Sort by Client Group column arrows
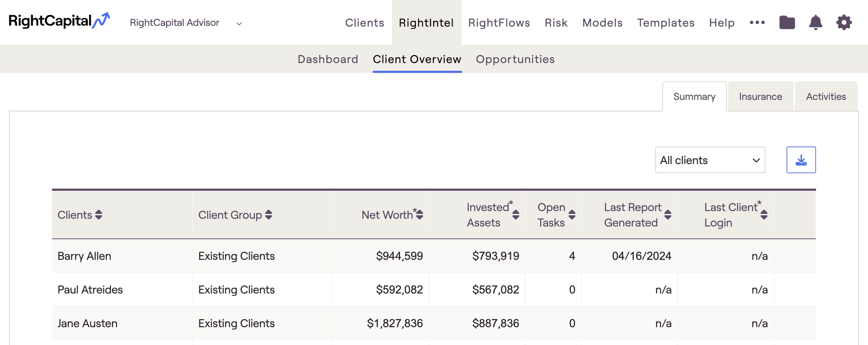 [269, 215]
